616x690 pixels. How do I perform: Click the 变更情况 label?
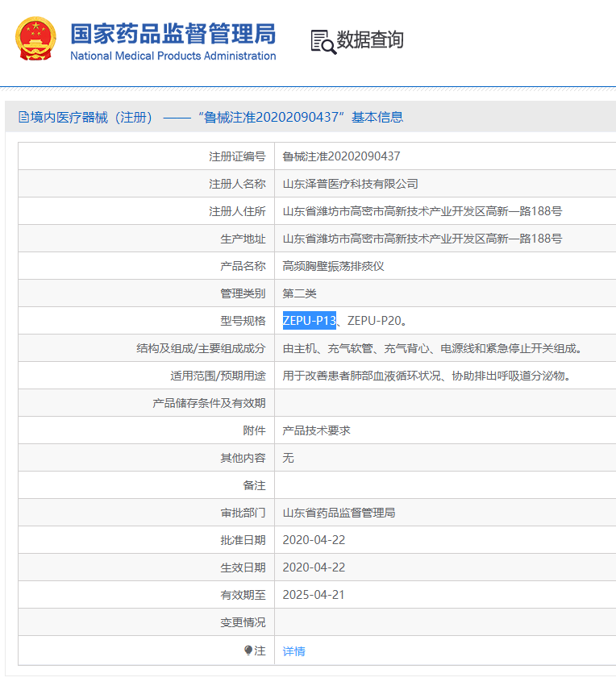(243, 622)
